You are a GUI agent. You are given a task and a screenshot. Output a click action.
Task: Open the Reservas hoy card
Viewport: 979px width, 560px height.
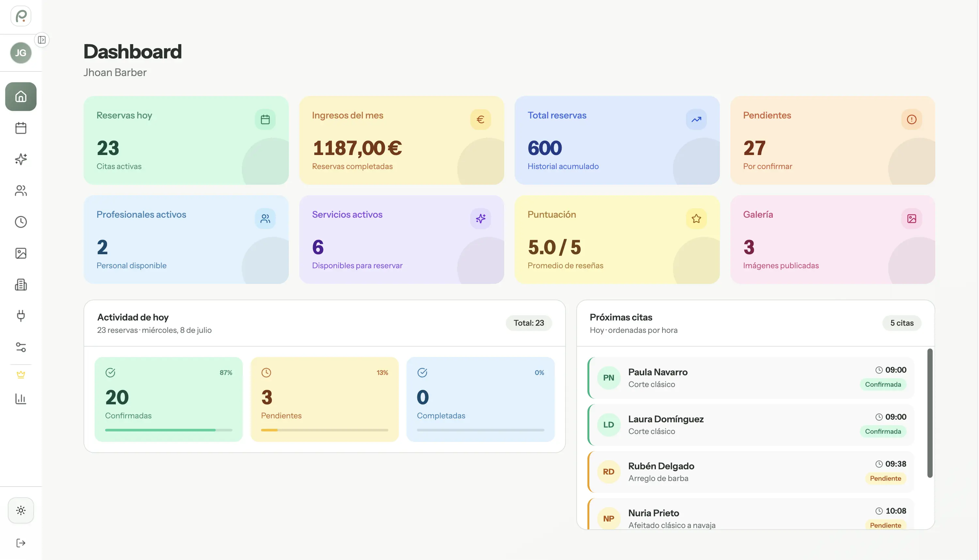pyautogui.click(x=186, y=140)
